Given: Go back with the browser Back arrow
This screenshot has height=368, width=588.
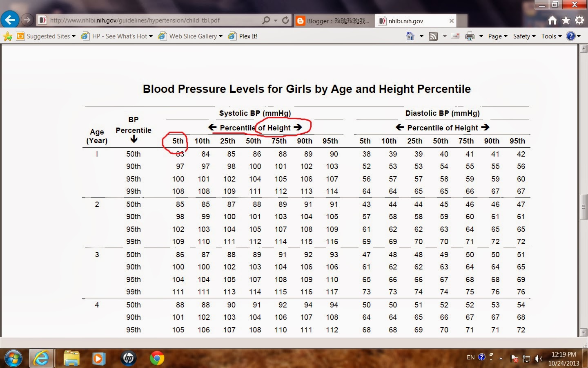Looking at the screenshot, I should point(10,19).
